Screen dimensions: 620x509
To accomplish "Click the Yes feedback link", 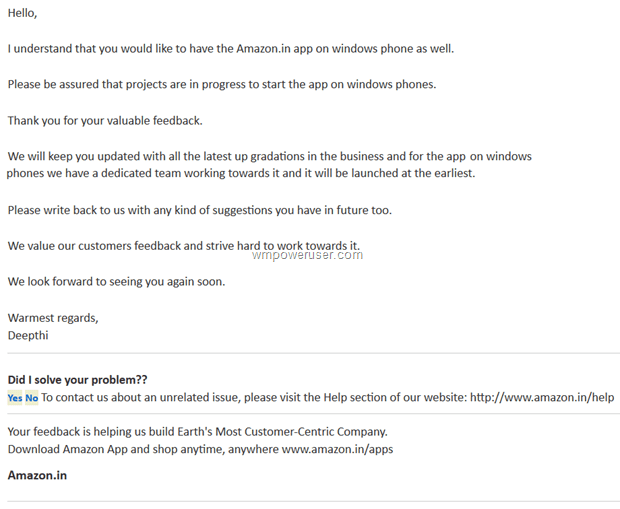I will [15, 397].
